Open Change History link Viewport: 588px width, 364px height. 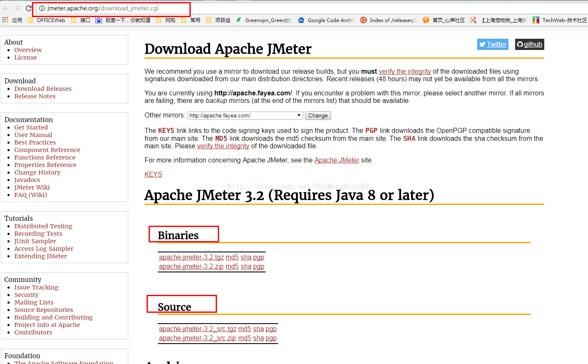[x=37, y=172]
